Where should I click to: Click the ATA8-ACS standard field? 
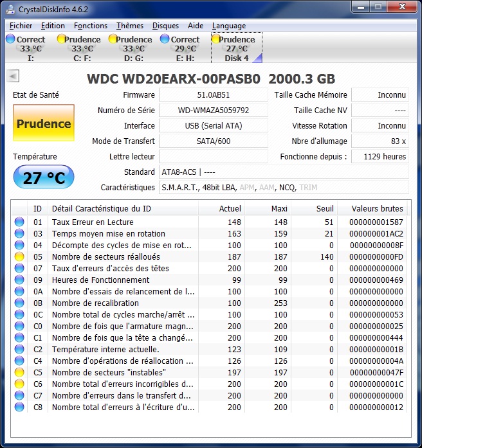284,172
